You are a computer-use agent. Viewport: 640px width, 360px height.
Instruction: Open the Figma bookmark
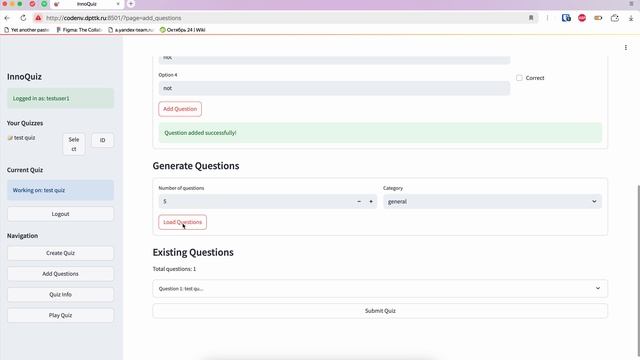pos(79,30)
